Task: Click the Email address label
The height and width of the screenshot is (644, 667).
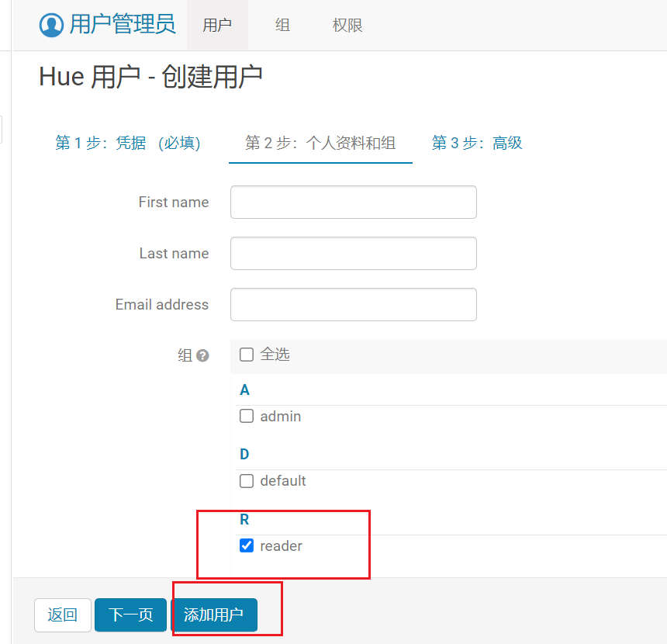Action: (162, 305)
